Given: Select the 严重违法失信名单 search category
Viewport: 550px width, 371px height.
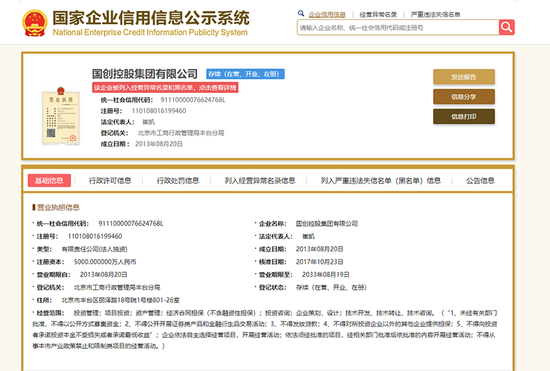Looking at the screenshot, I should pos(435,14).
